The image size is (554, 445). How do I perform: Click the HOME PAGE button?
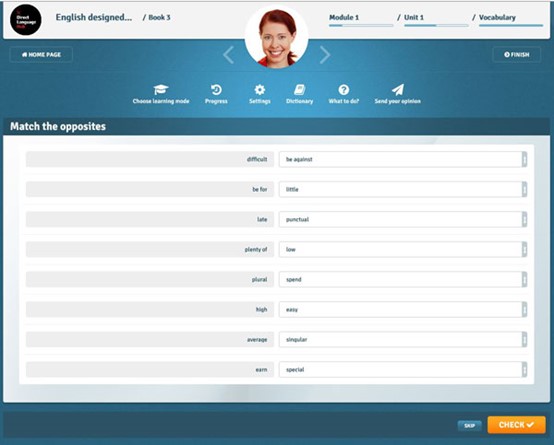point(41,55)
